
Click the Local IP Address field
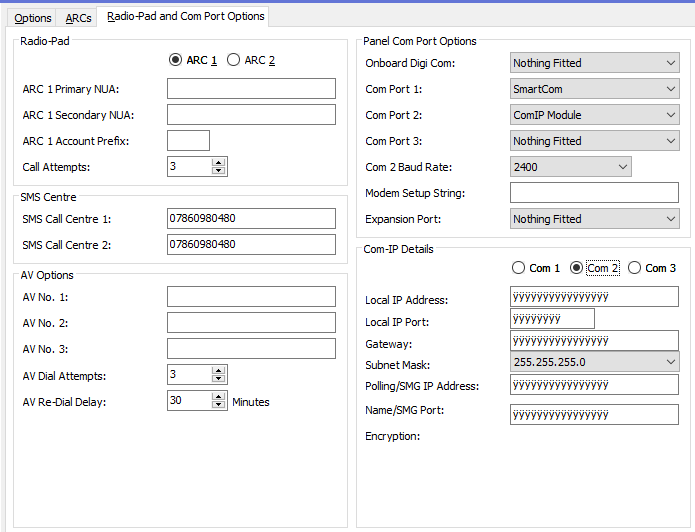[594, 297]
